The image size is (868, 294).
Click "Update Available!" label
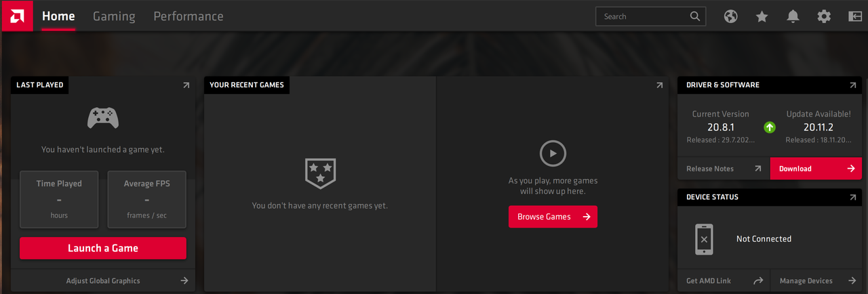click(818, 114)
